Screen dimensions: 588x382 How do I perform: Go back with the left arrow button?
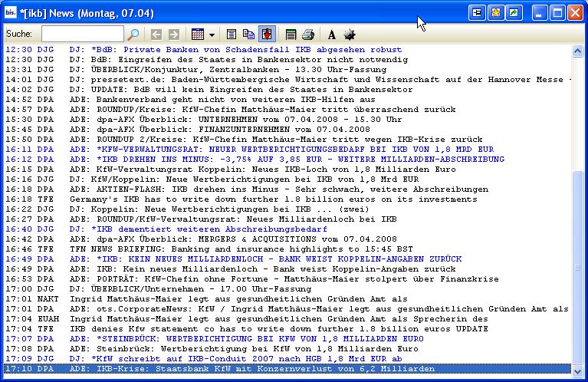pos(156,35)
